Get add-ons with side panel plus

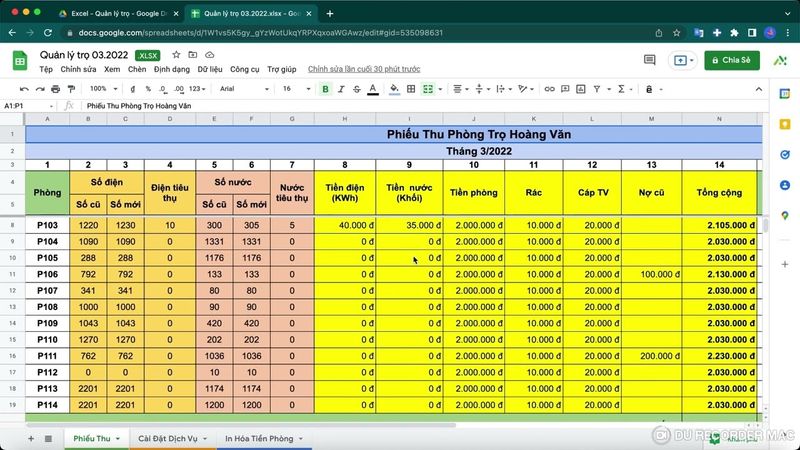(785, 264)
